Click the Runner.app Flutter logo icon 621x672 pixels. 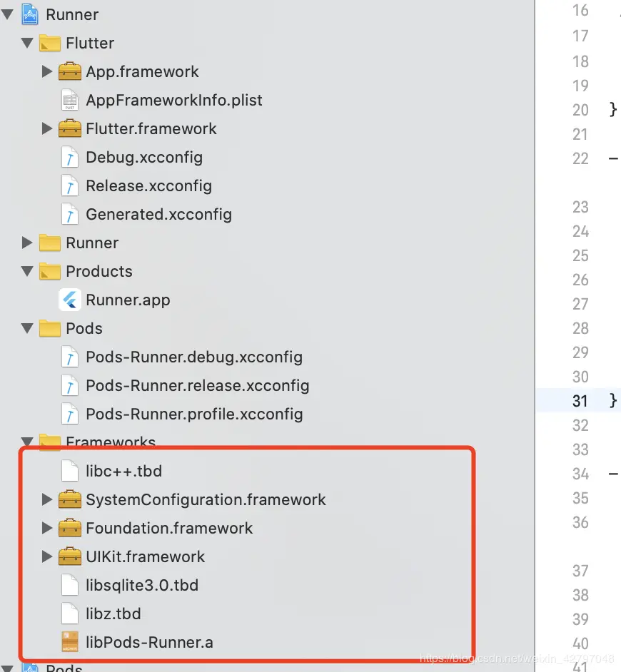click(x=70, y=300)
